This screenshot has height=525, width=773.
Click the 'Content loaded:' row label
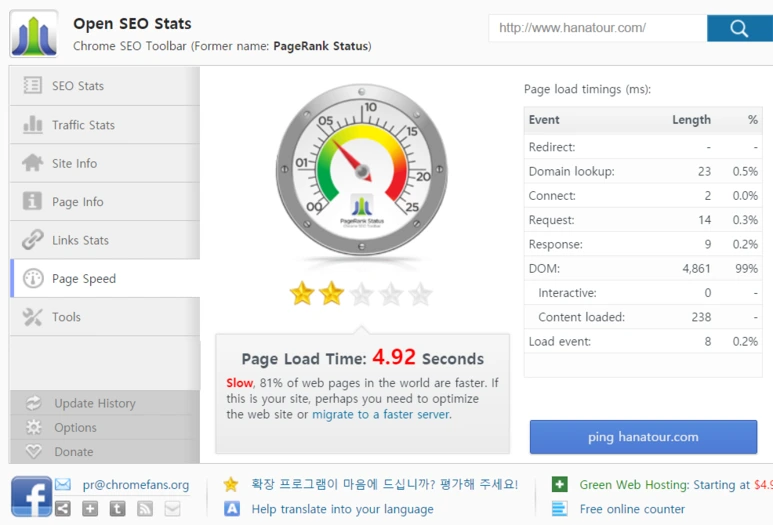tap(581, 317)
